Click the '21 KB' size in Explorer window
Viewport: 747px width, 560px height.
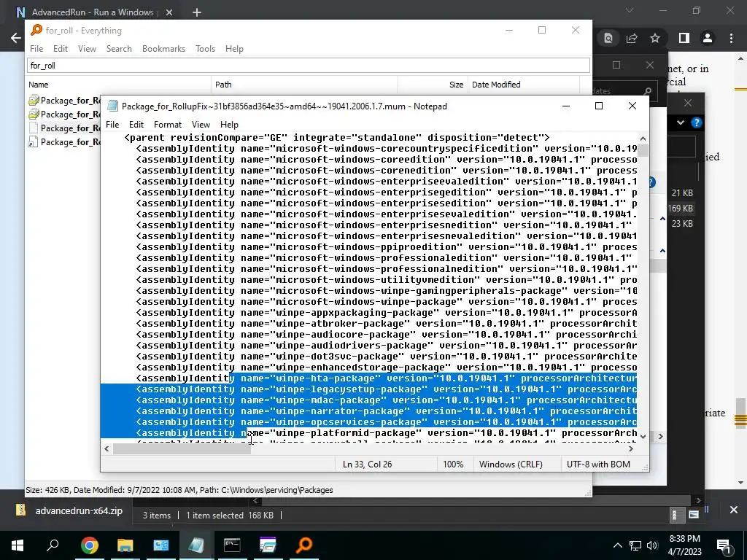click(x=682, y=192)
